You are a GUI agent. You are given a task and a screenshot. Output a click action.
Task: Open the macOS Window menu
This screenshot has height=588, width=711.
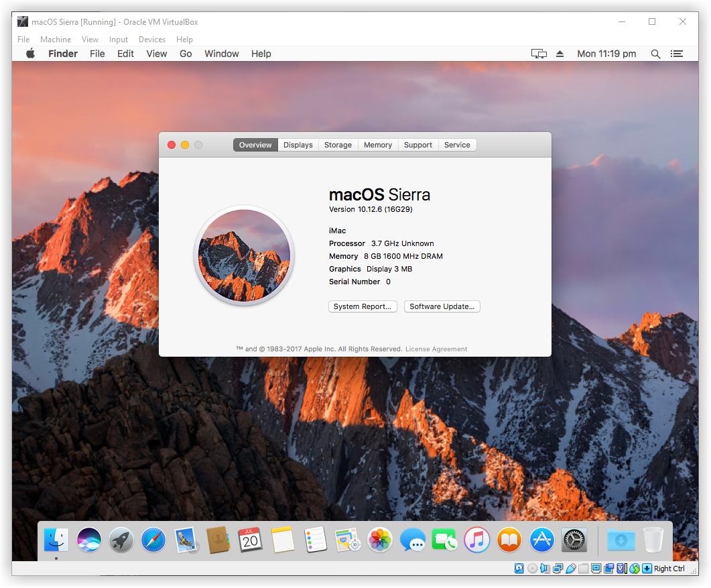point(221,54)
